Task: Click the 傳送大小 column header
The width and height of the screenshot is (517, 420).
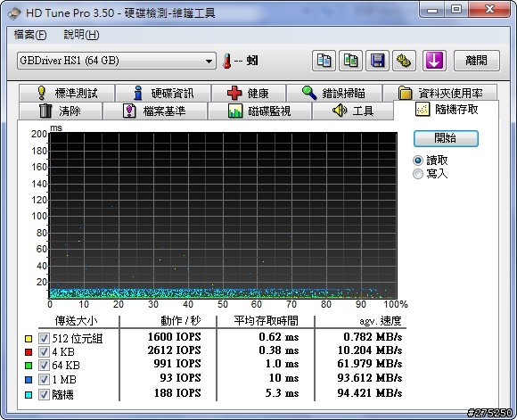Action: 76,321
